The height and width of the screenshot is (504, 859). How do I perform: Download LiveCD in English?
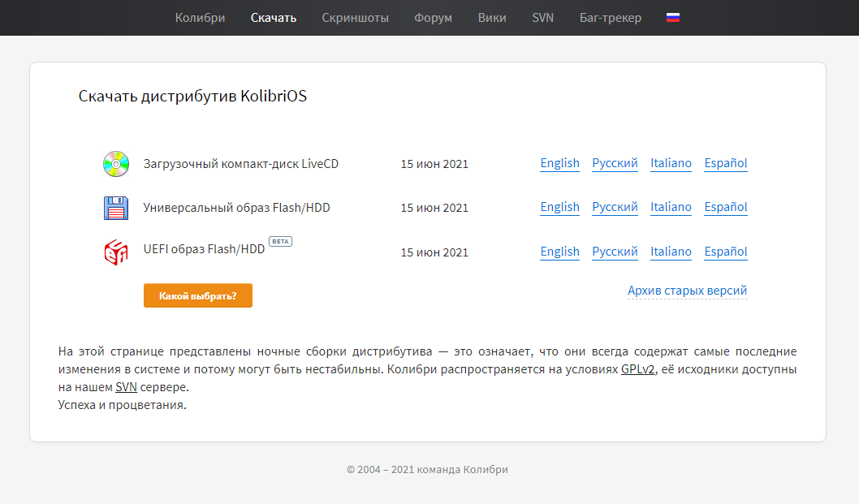559,163
